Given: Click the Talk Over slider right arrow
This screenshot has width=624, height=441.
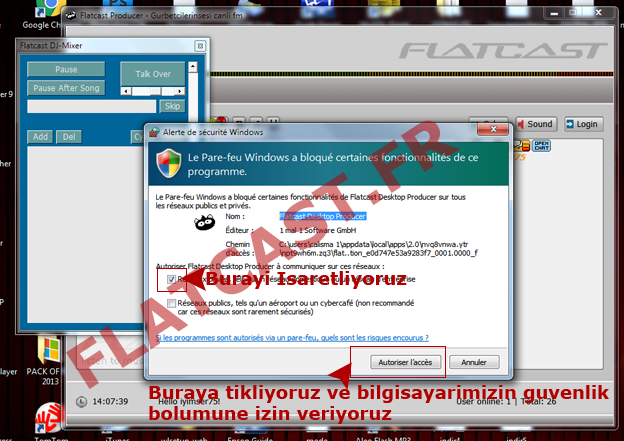Looking at the screenshot, I should [x=180, y=91].
